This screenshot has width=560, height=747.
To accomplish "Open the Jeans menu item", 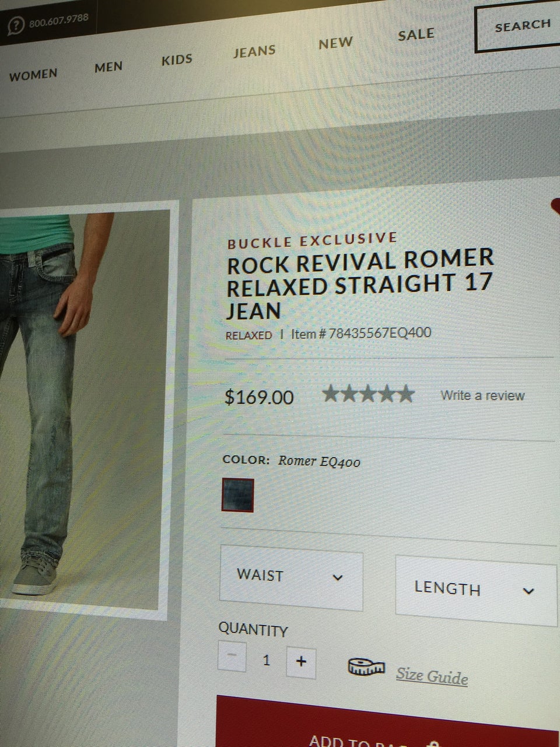I will 254,51.
